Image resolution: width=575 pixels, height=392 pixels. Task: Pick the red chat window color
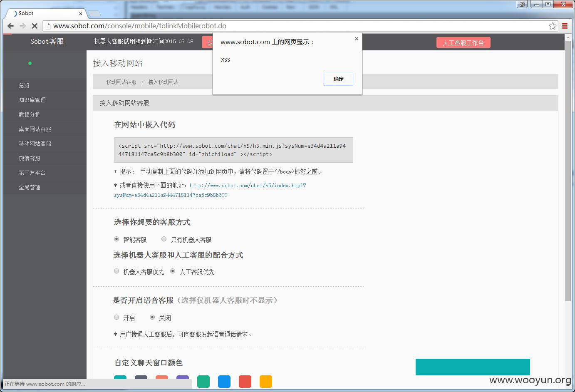click(245, 381)
